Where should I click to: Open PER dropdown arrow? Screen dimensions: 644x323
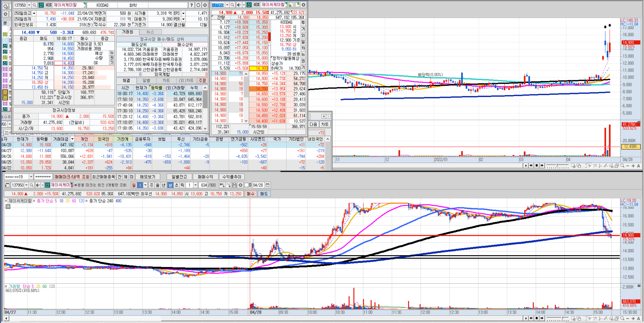(183, 19)
